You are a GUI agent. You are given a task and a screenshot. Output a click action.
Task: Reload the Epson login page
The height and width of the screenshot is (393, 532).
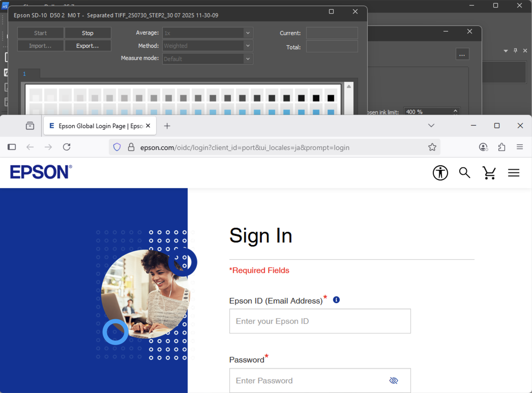tap(67, 147)
